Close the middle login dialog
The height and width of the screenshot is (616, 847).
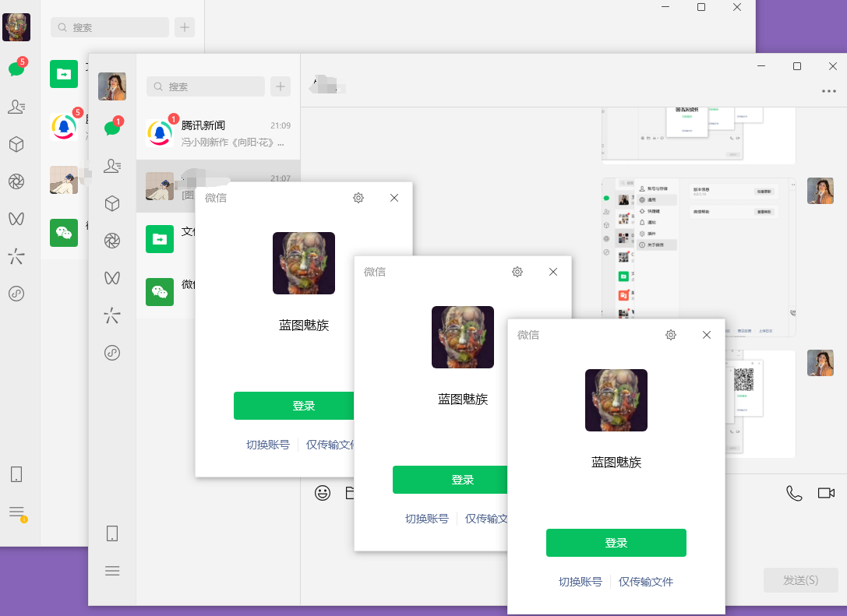click(553, 272)
